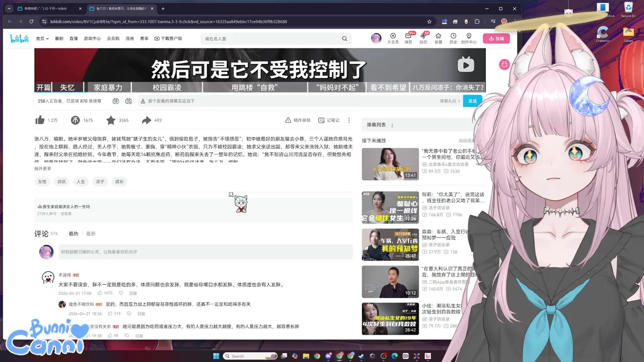Viewport: 644px width, 362px height.
Task: Expand the 首页 dropdown menu
Action: [42, 39]
